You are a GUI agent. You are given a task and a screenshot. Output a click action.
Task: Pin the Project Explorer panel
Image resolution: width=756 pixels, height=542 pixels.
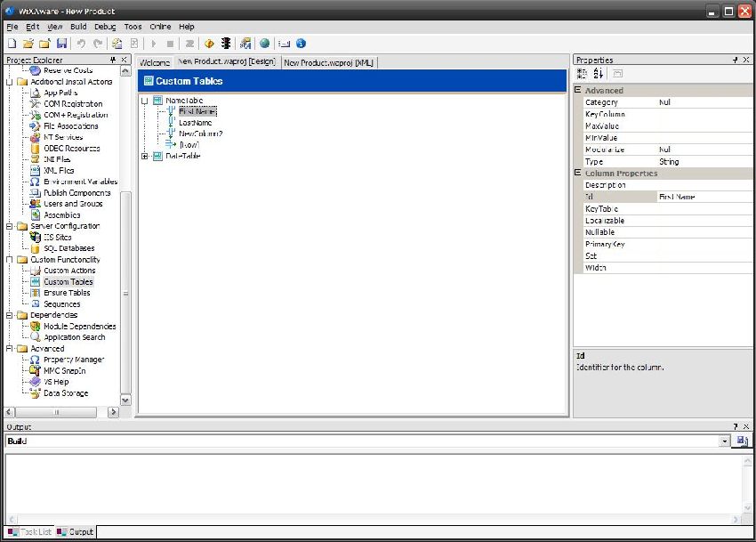[113, 60]
